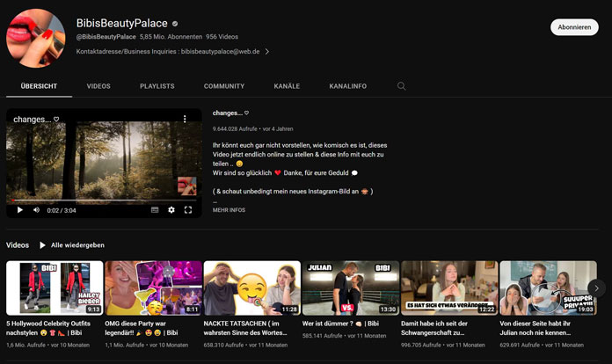
Task: Open the 'changes...' title link beside the player
Action: coord(230,113)
